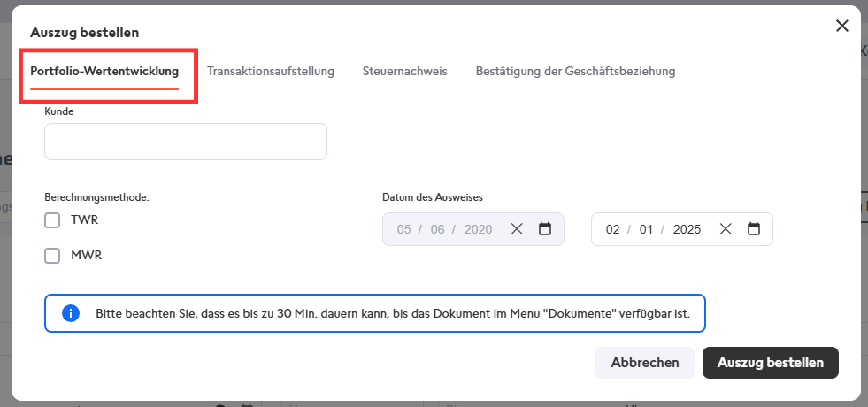The width and height of the screenshot is (868, 407).
Task: Select the day in end date
Action: pos(613,229)
